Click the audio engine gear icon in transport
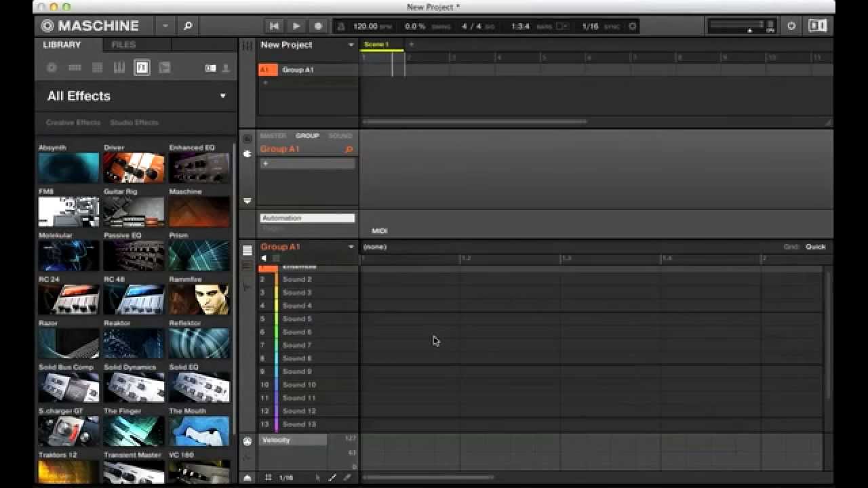Screen dimensions: 868x488 632,26
